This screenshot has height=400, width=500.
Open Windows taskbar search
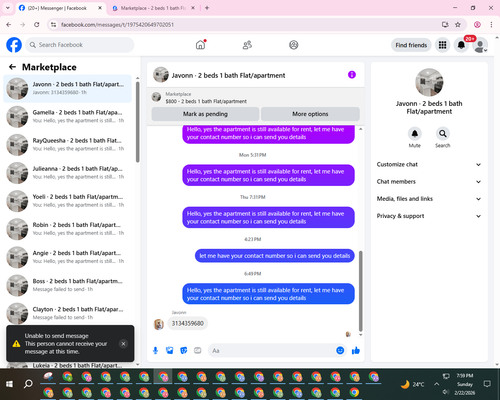click(28, 384)
